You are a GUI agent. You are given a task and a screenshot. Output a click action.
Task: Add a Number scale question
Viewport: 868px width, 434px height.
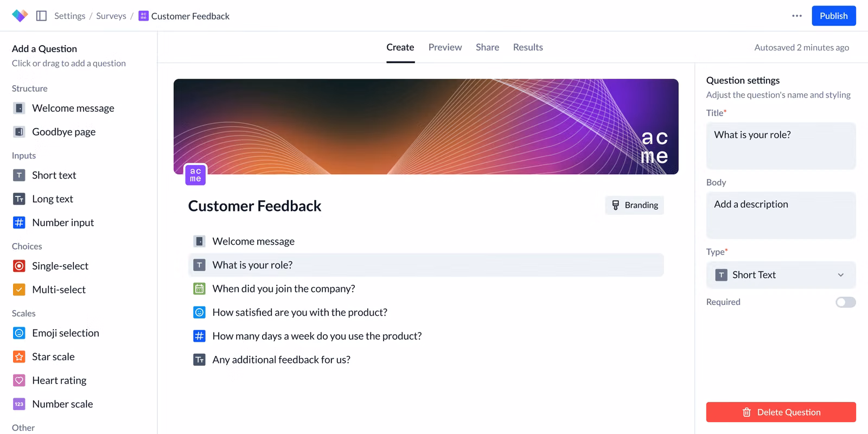click(62, 404)
